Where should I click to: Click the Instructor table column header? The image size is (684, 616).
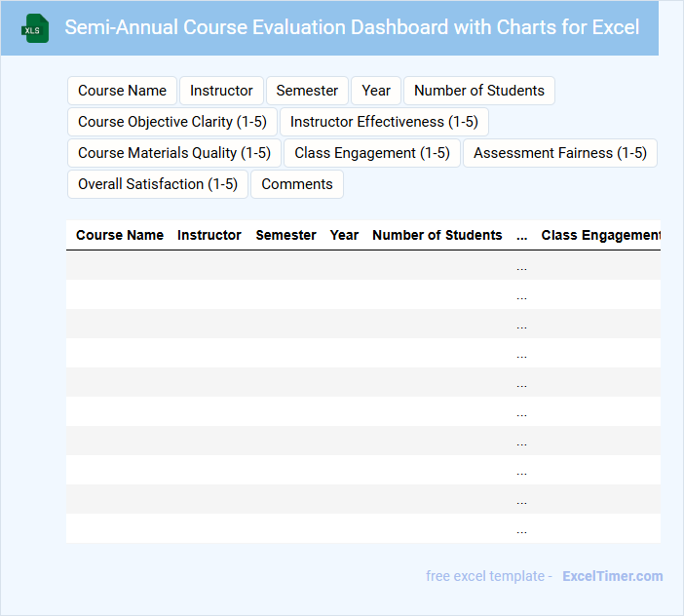[x=209, y=235]
